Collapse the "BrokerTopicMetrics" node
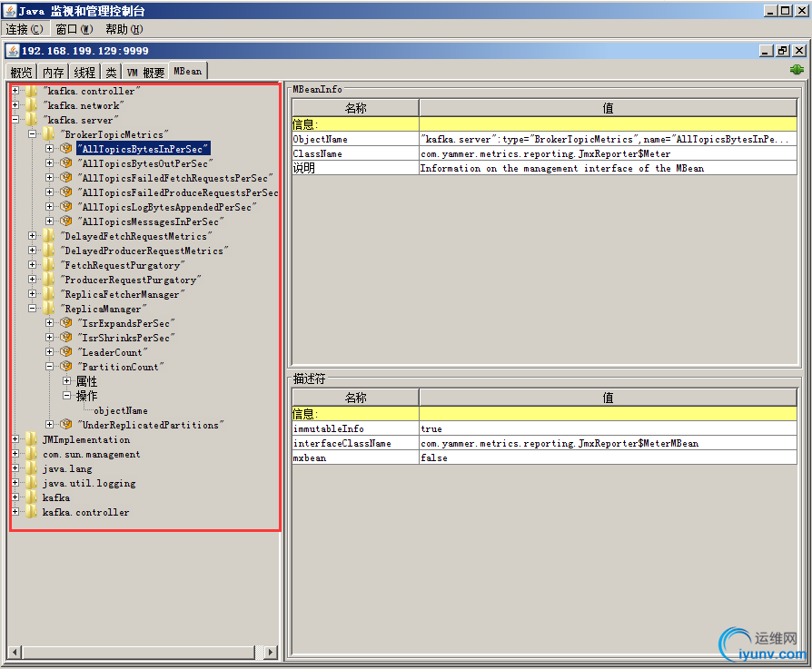Viewport: 812px width, 669px height. point(32,134)
